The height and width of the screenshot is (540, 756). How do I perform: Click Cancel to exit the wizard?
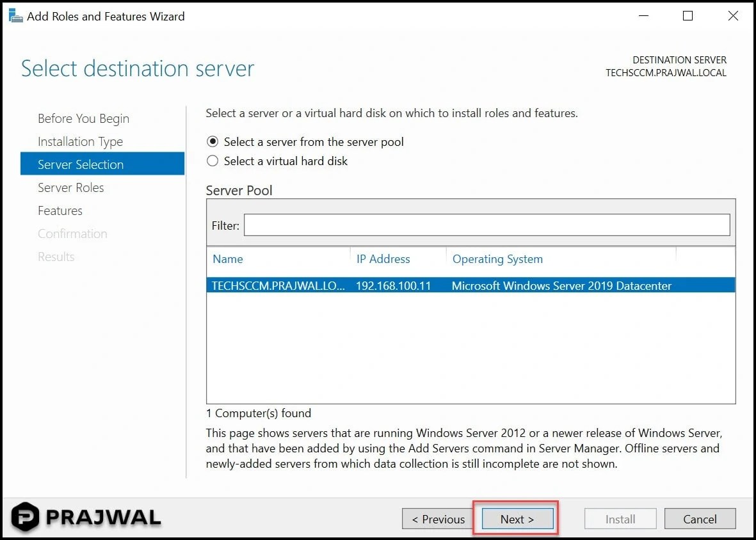click(x=700, y=519)
